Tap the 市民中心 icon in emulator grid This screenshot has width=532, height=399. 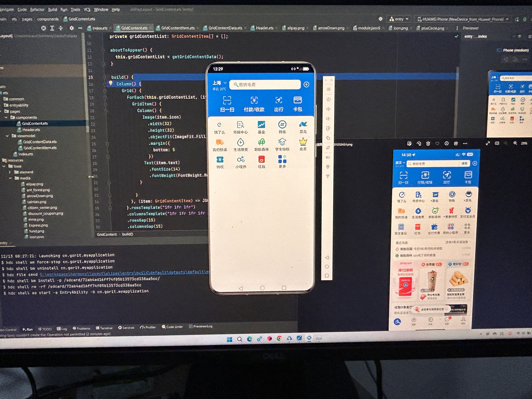point(240,125)
